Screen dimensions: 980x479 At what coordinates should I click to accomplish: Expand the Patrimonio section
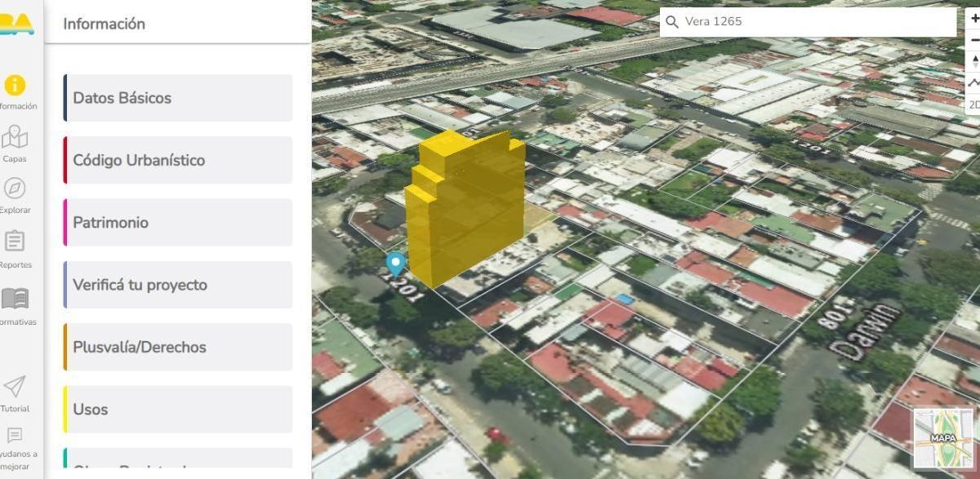pyautogui.click(x=178, y=223)
